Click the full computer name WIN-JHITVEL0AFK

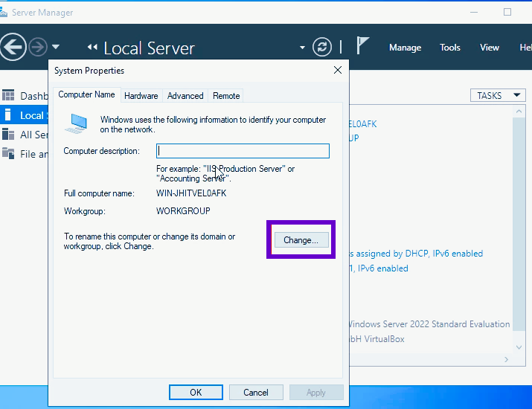(191, 193)
